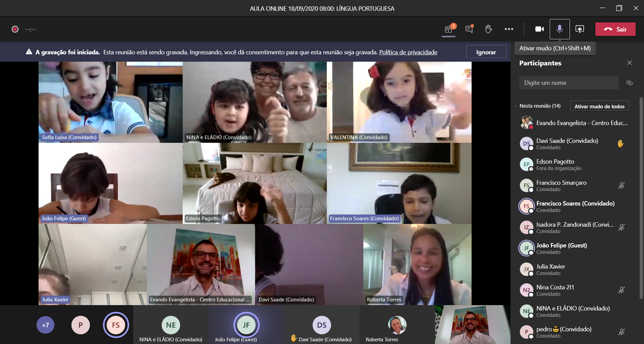Screen dimensions: 644x344
Task: Toggle the camera on or off
Action: 539,29
